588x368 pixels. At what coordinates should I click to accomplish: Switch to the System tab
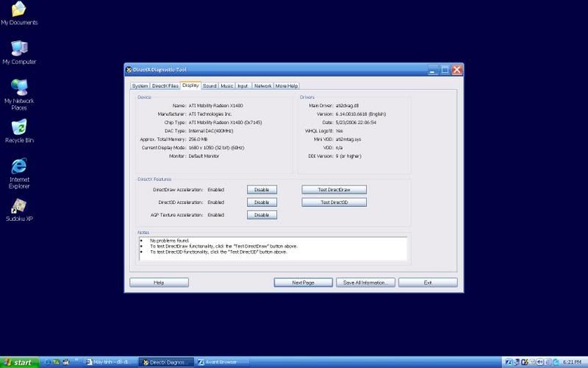coord(140,86)
